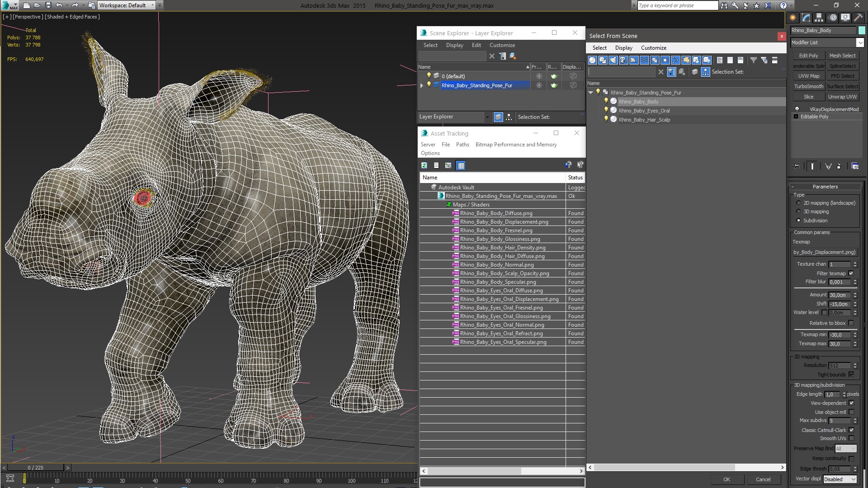Click the Asset Tracking horizontal scrollbar

(x=502, y=471)
